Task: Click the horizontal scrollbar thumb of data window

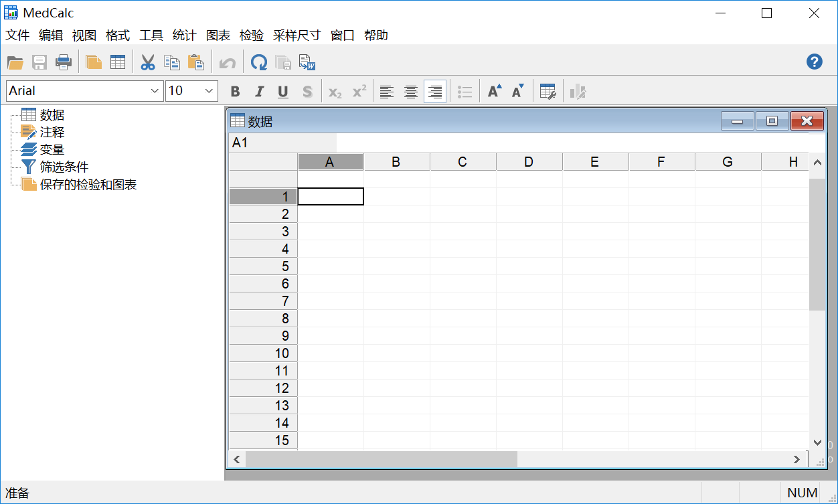Action: click(x=382, y=459)
